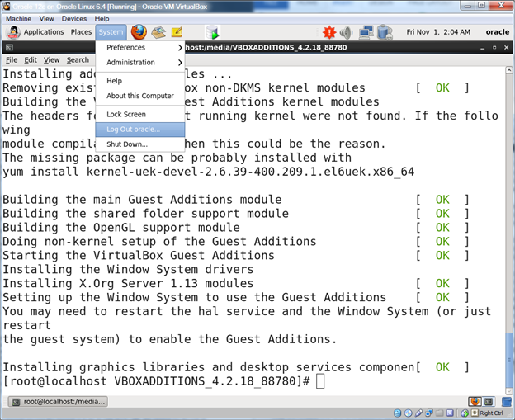Expand the Preferences submenu
Screen dimensions: 515x420
(x=140, y=47)
